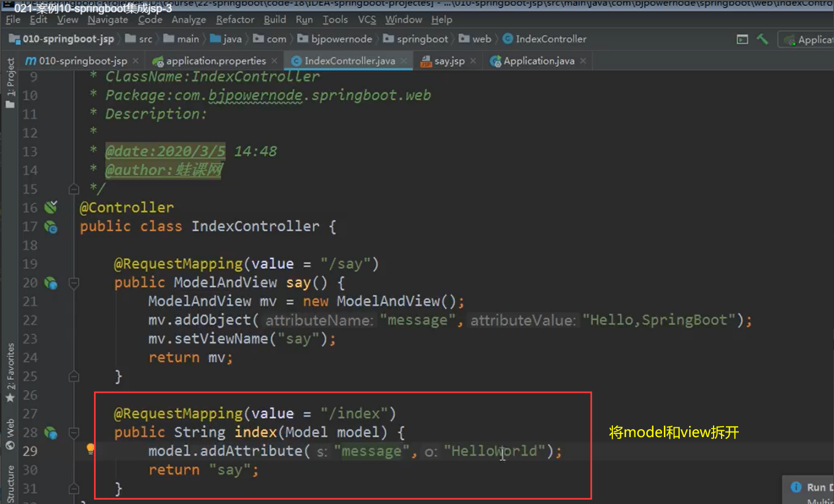Open the Navigate menu
This screenshot has height=504, width=834.
click(108, 20)
